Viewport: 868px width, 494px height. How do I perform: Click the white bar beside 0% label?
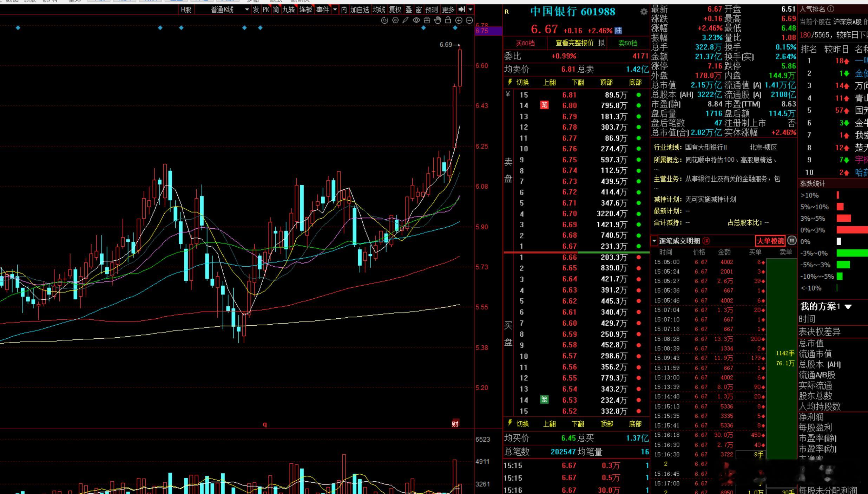click(839, 241)
